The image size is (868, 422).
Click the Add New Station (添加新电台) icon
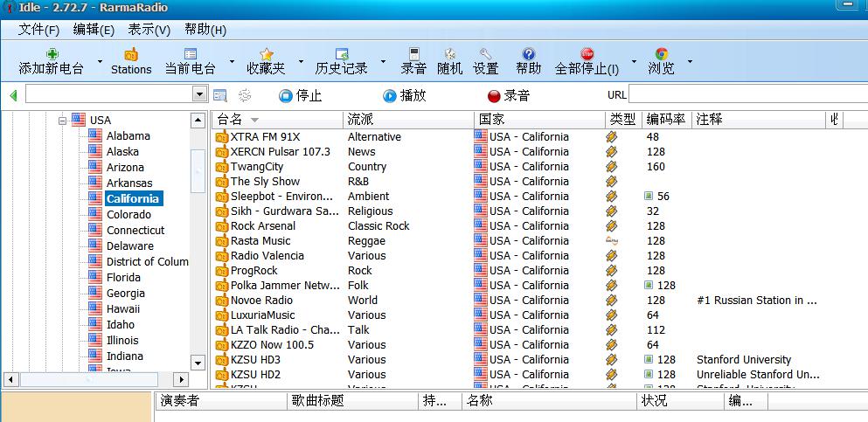(x=52, y=54)
